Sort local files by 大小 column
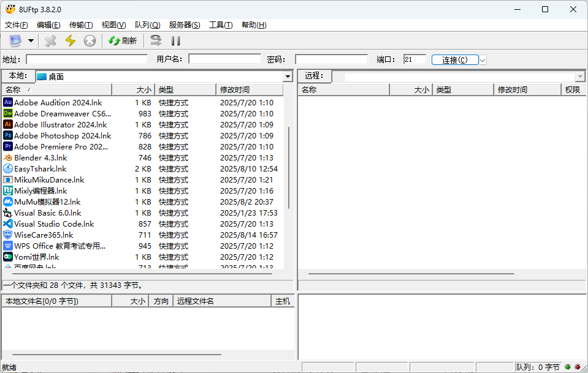The image size is (588, 373). (x=134, y=90)
